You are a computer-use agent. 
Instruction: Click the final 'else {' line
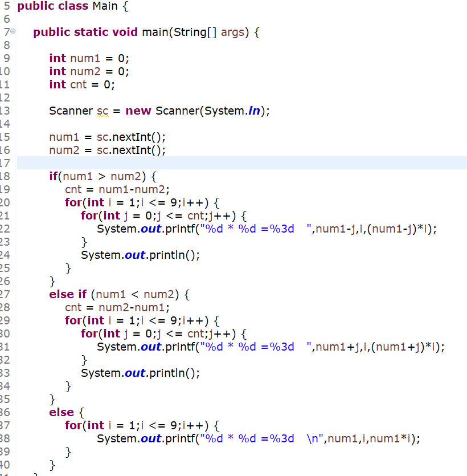(67, 413)
